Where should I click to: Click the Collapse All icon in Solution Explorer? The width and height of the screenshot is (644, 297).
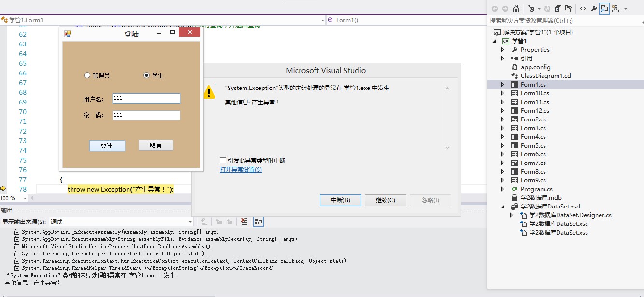coord(558,9)
